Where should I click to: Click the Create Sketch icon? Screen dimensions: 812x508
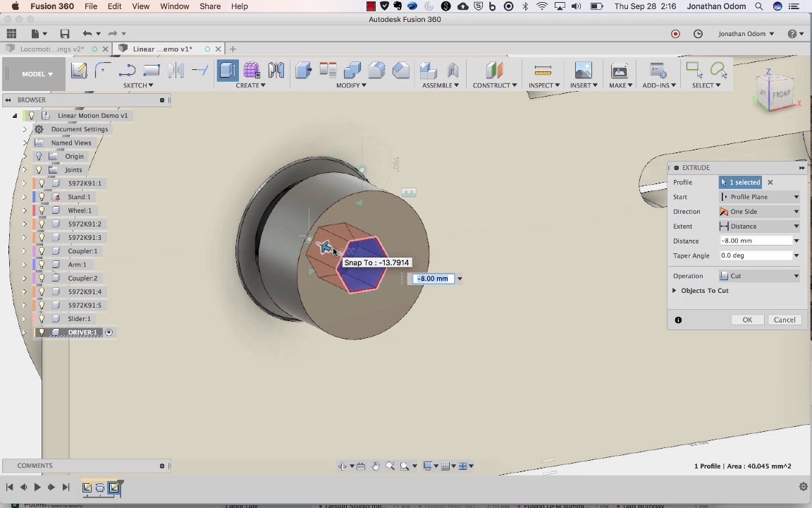tap(79, 71)
